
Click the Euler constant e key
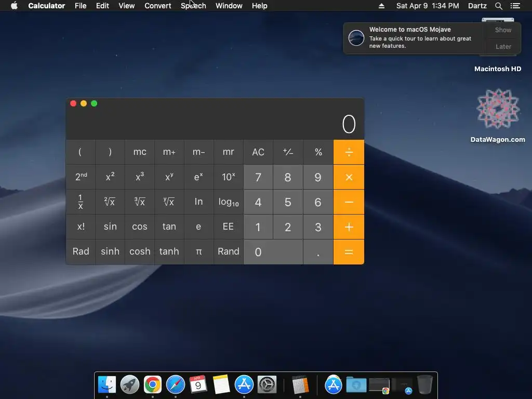(198, 227)
